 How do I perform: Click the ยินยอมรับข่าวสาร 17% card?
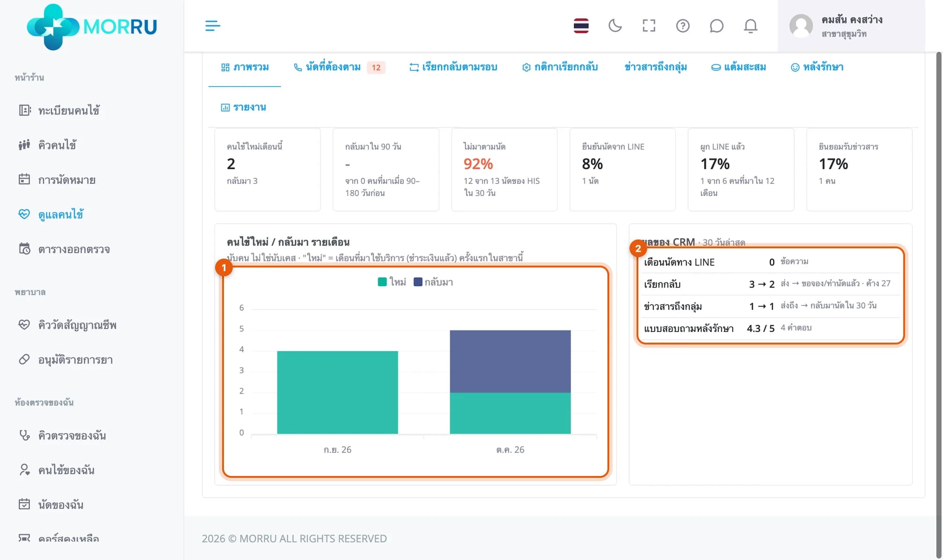click(859, 169)
